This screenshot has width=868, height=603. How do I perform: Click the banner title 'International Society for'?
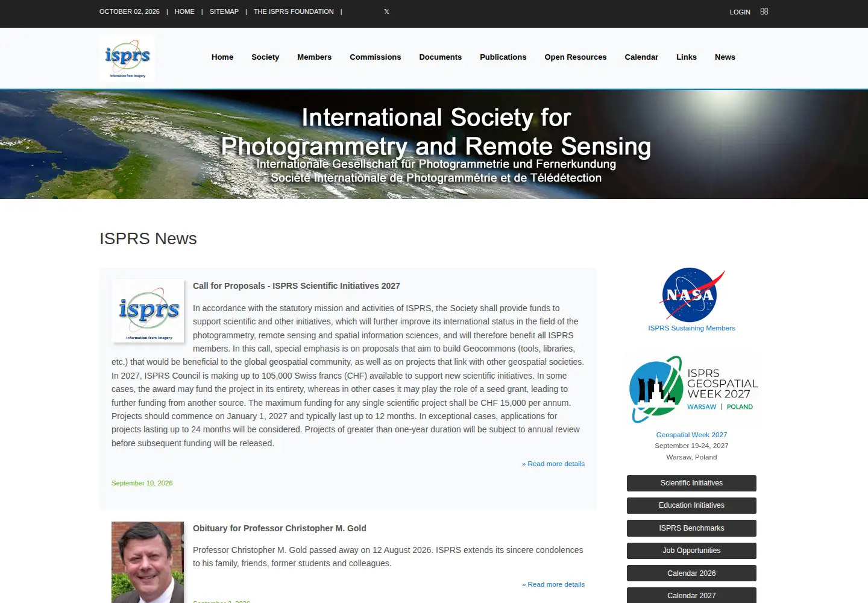tap(436, 118)
